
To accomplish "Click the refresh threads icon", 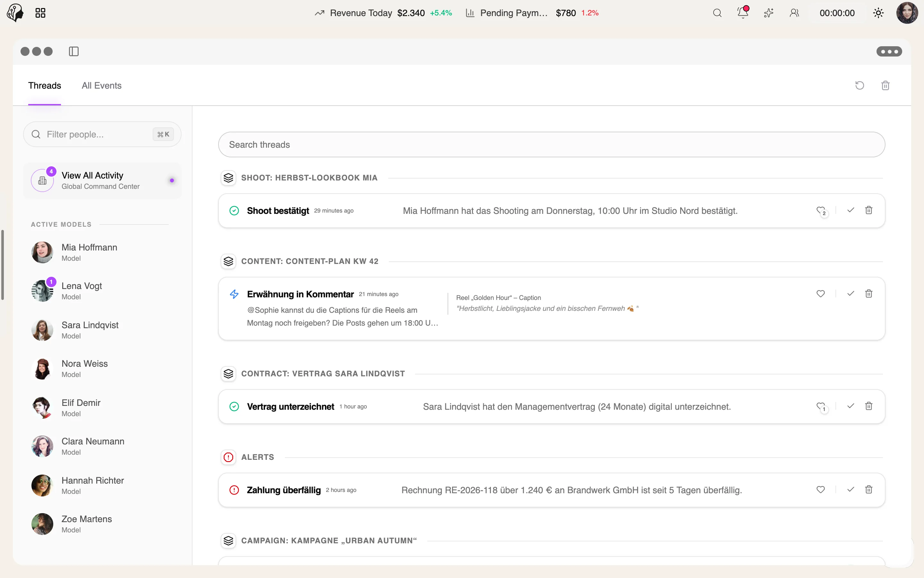I will (860, 85).
